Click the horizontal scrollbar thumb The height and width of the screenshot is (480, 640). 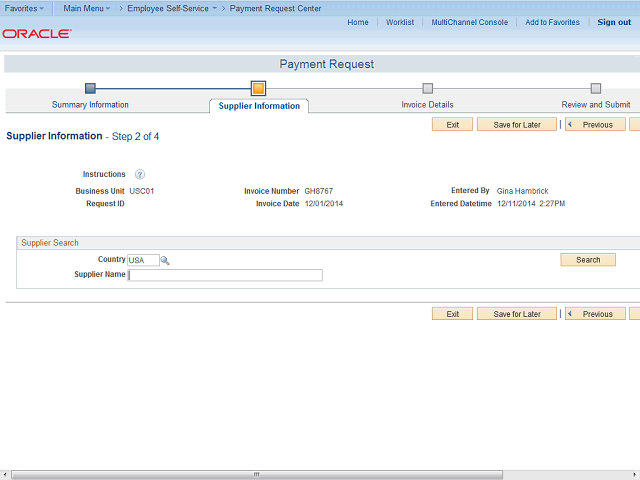click(257, 475)
